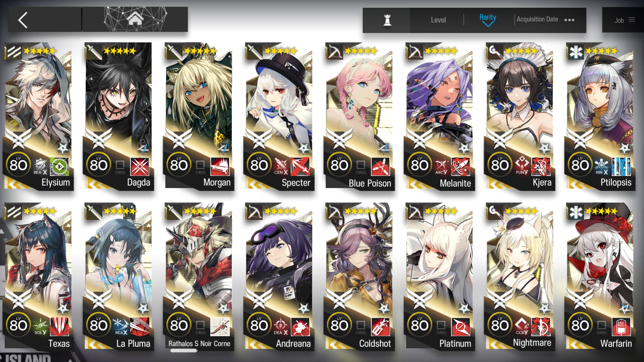The image size is (644, 362).
Task: Click Rathalos S Noir Corne's sword skill icon
Action: pos(220,327)
